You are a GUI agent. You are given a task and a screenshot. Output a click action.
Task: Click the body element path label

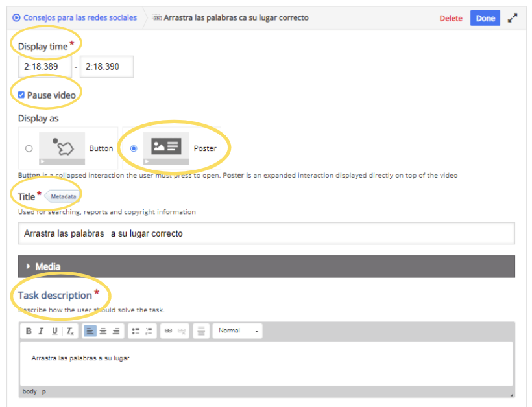29,391
